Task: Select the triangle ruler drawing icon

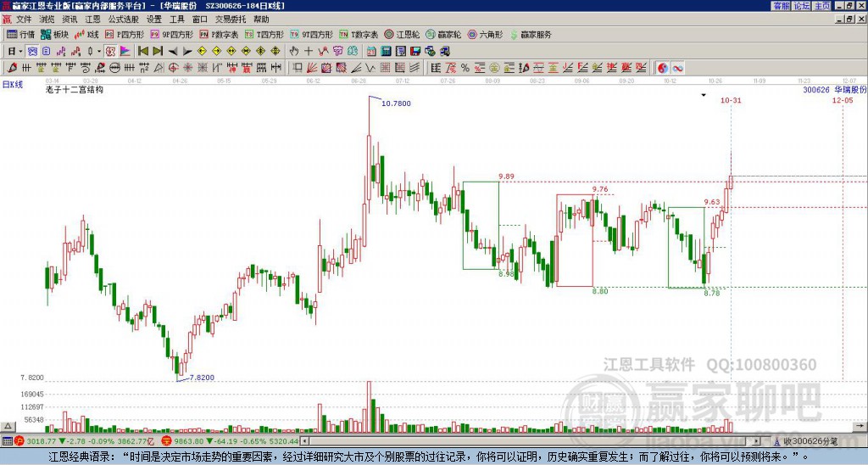Action: pyautogui.click(x=159, y=68)
